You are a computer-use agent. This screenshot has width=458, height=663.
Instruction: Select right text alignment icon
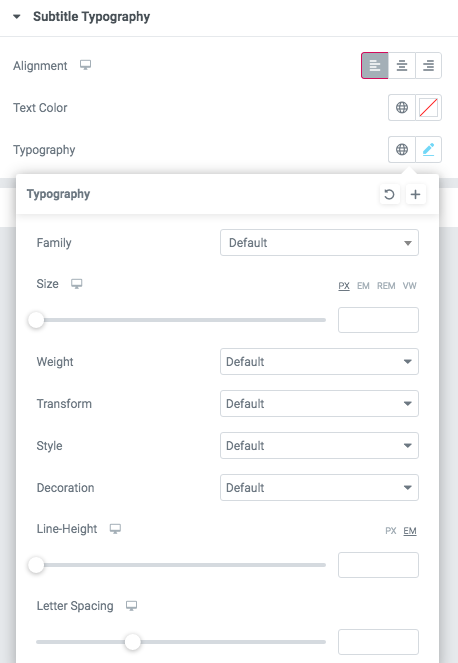[428, 66]
